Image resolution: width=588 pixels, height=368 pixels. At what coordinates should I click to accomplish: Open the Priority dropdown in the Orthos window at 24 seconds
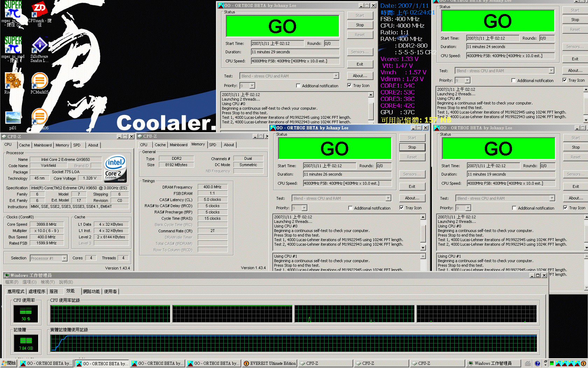click(468, 80)
